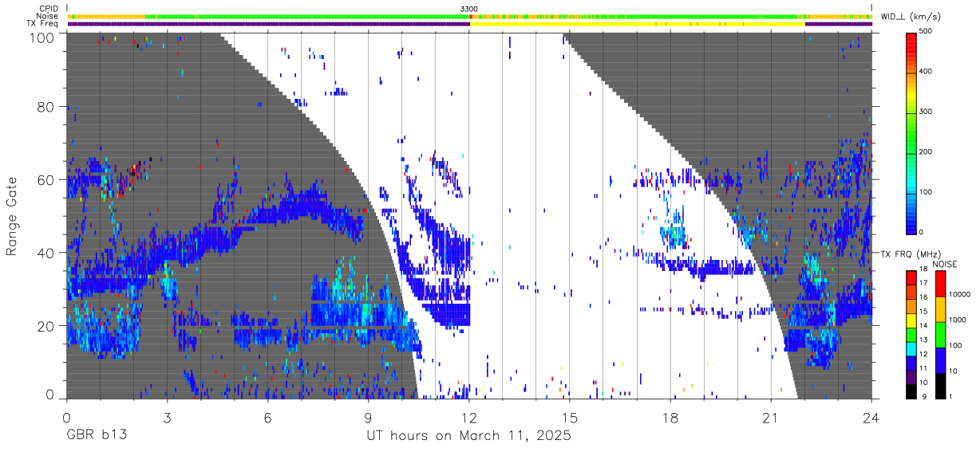Click the cyan segment of the TX FRQ color bar
This screenshot has width=980, height=452.
point(911,349)
